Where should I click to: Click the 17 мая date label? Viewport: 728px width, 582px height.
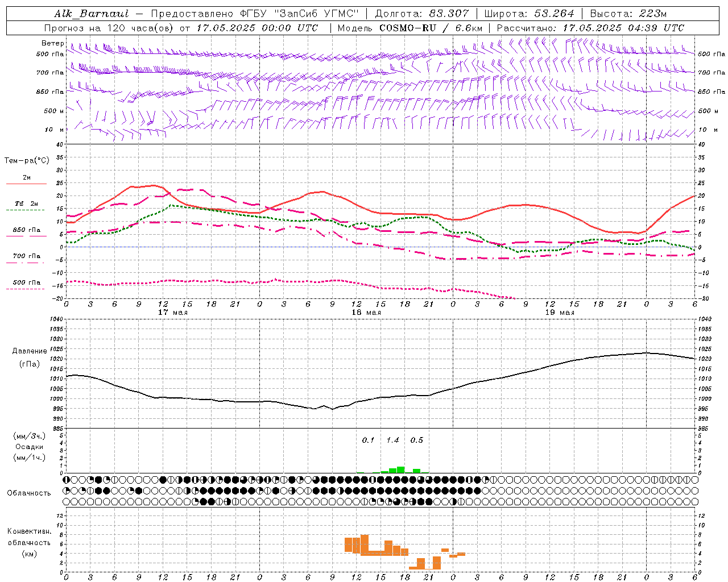click(x=173, y=313)
